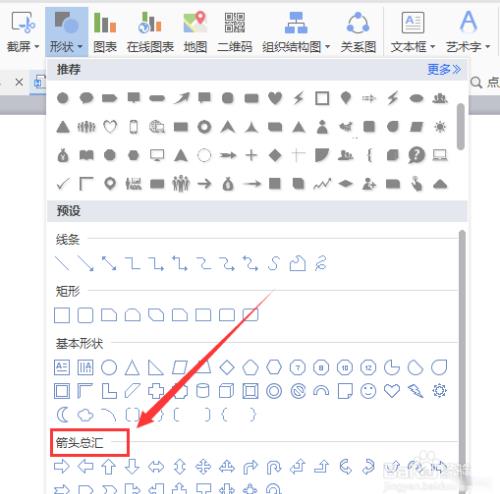The width and height of the screenshot is (500, 494).
Task: Select the oval in 基本形状
Action: 109,367
